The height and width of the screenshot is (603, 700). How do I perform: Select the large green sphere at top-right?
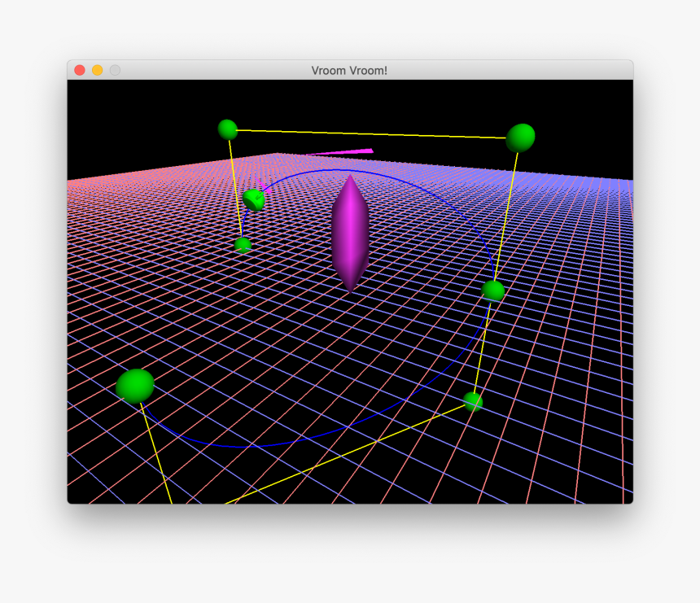[520, 138]
